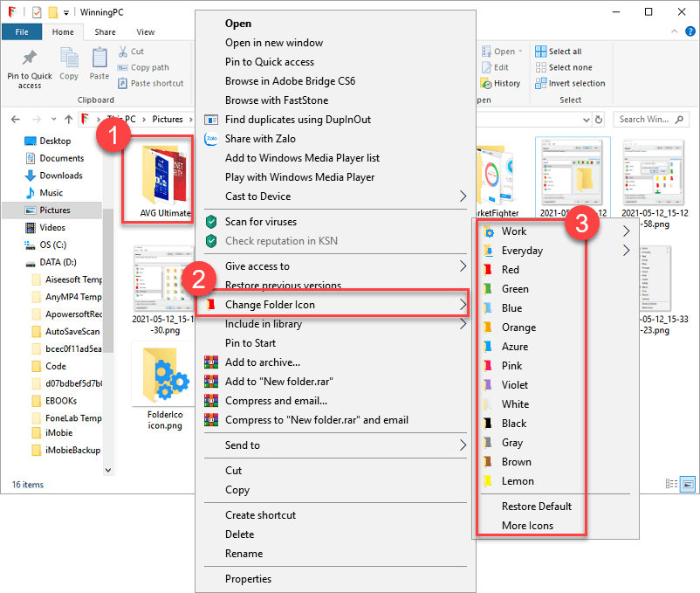Open the View ribbon tab
Screen dimensions: 700x593
[x=145, y=32]
